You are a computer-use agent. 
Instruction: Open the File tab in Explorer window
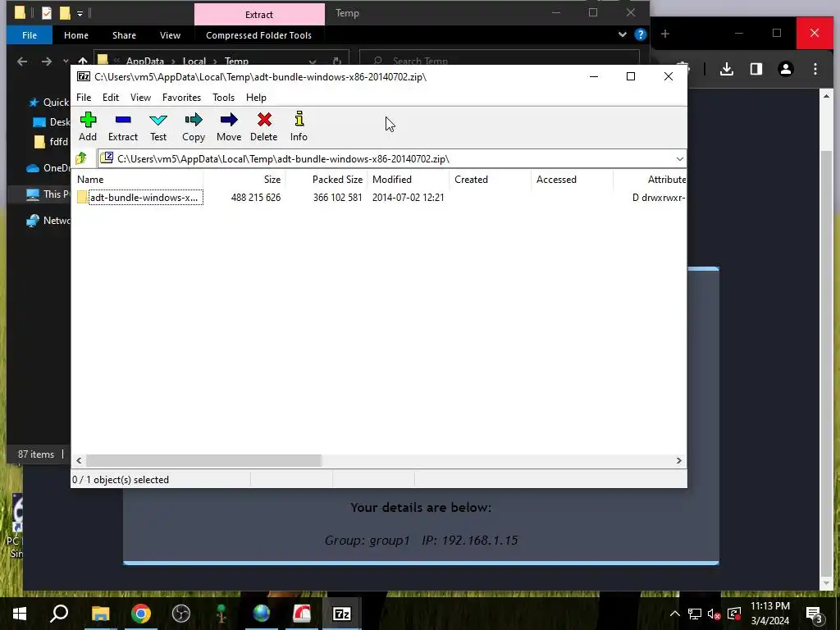click(x=30, y=35)
